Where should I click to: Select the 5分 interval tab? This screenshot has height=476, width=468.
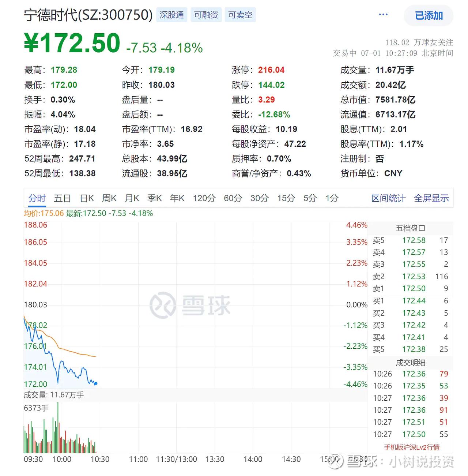tap(310, 198)
